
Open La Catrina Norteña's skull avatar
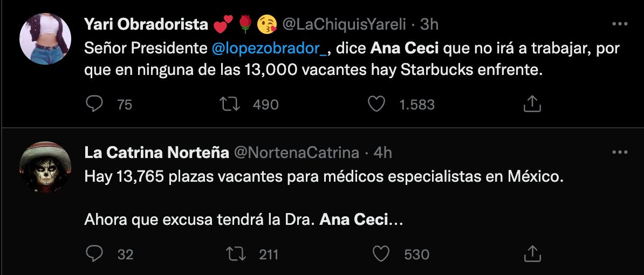point(45,167)
